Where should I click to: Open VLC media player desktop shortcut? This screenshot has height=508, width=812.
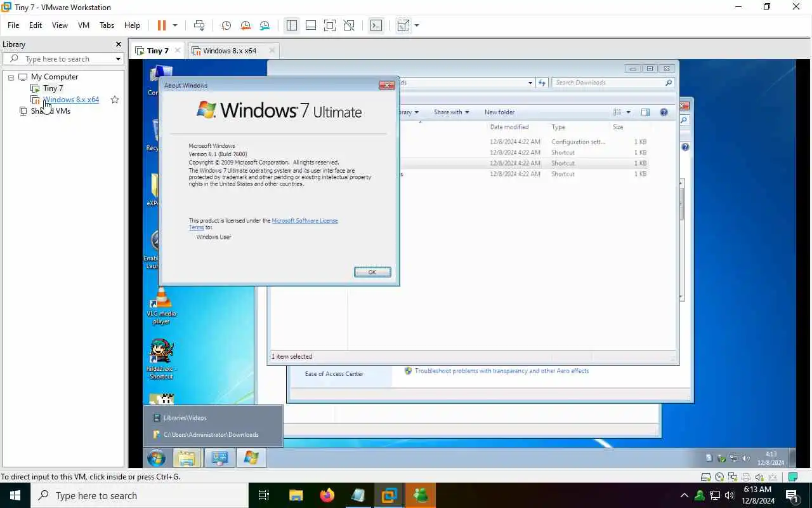tap(161, 306)
